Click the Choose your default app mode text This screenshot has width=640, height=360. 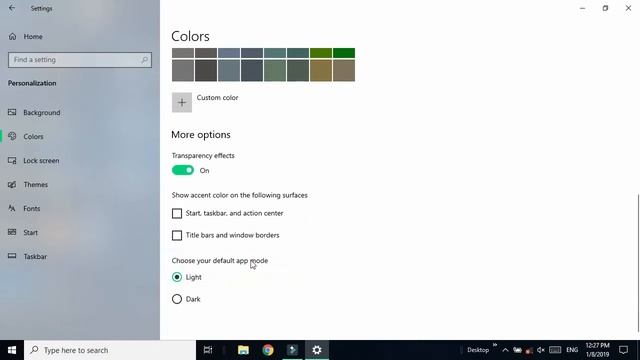(x=220, y=260)
